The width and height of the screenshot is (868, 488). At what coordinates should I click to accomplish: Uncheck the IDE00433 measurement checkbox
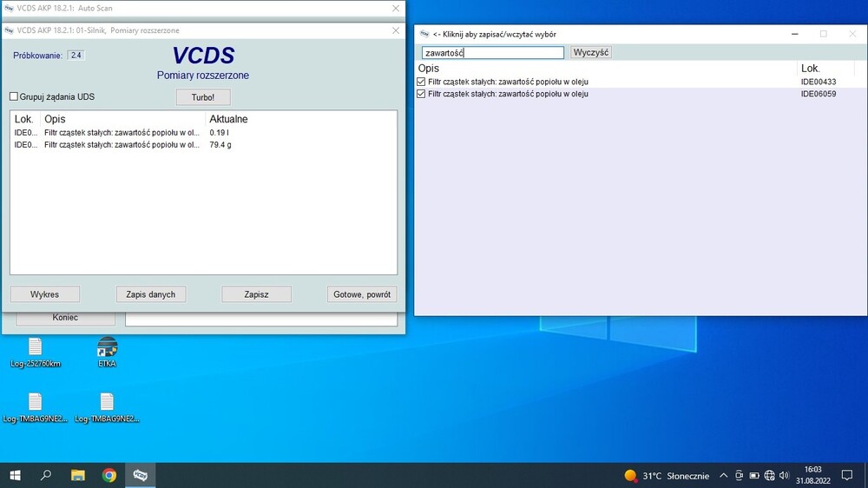(421, 82)
